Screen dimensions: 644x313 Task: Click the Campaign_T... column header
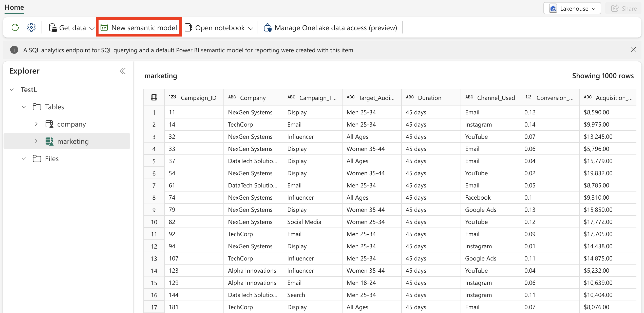pyautogui.click(x=312, y=98)
